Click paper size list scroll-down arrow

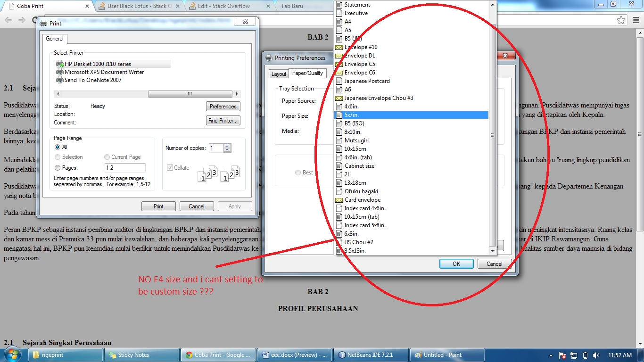(492, 251)
